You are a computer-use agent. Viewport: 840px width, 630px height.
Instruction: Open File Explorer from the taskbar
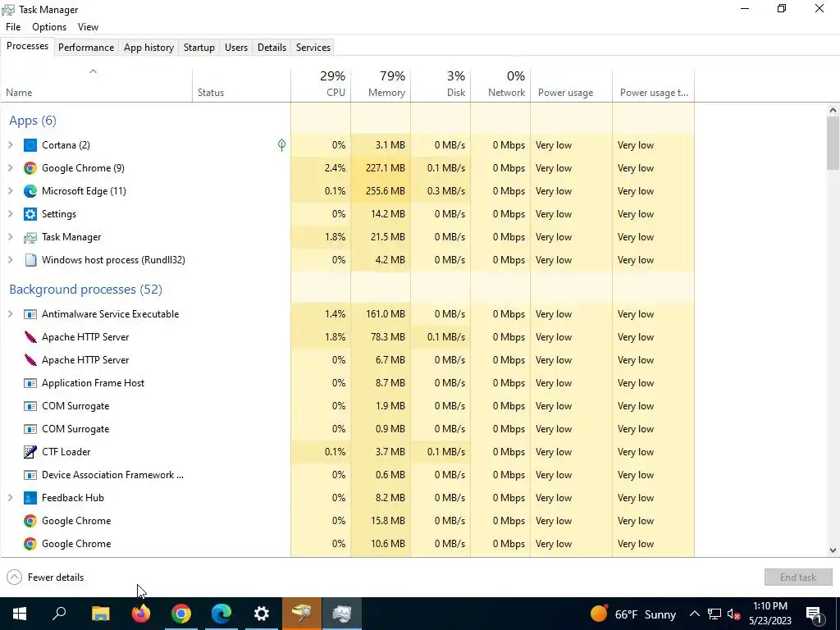tap(100, 614)
